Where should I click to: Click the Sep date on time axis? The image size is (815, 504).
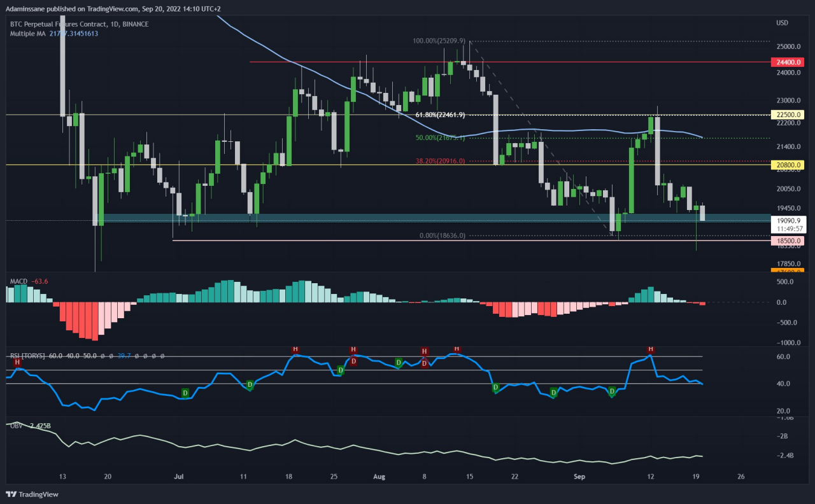(x=579, y=476)
